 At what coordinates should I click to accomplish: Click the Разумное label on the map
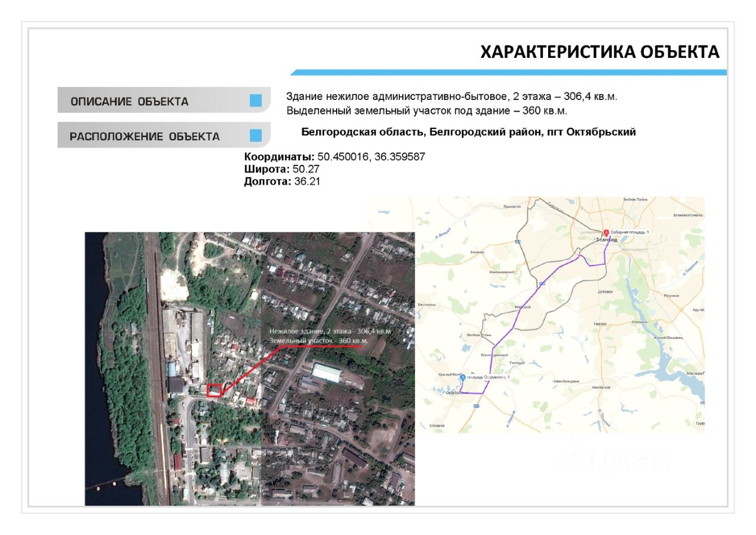pyautogui.click(x=672, y=296)
